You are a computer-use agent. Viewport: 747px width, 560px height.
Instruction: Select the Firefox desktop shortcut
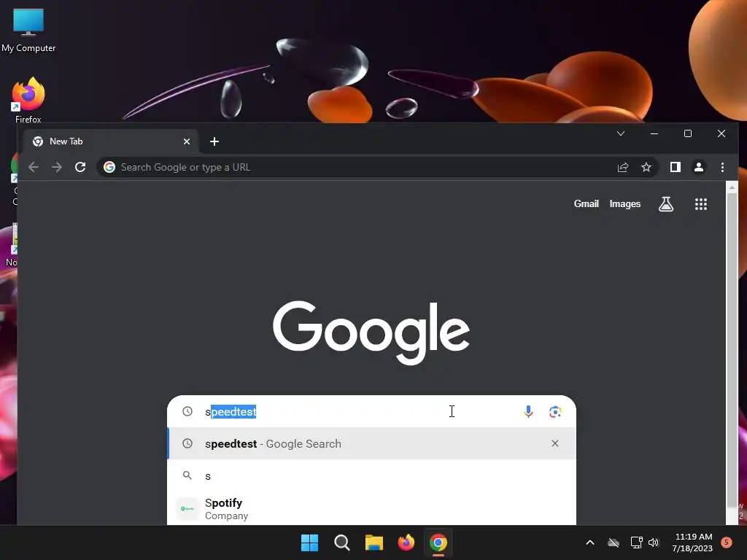click(28, 101)
